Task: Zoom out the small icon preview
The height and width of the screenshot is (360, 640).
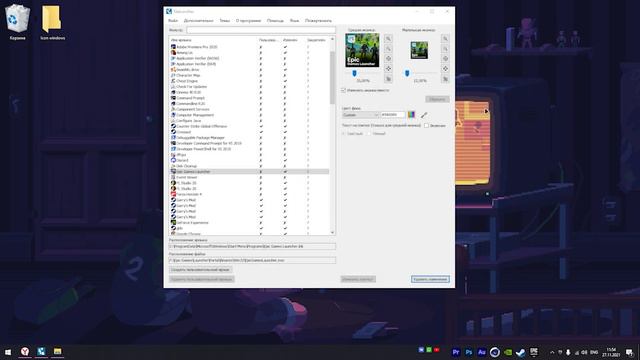Action: pyautogui.click(x=445, y=49)
